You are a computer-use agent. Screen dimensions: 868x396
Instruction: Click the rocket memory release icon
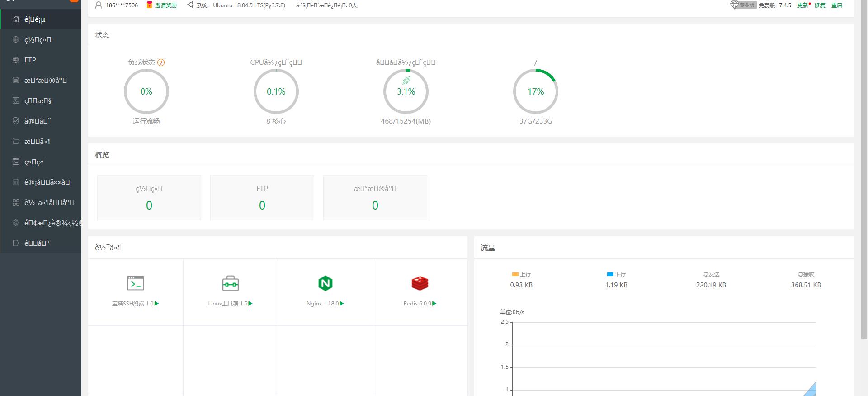pyautogui.click(x=406, y=81)
